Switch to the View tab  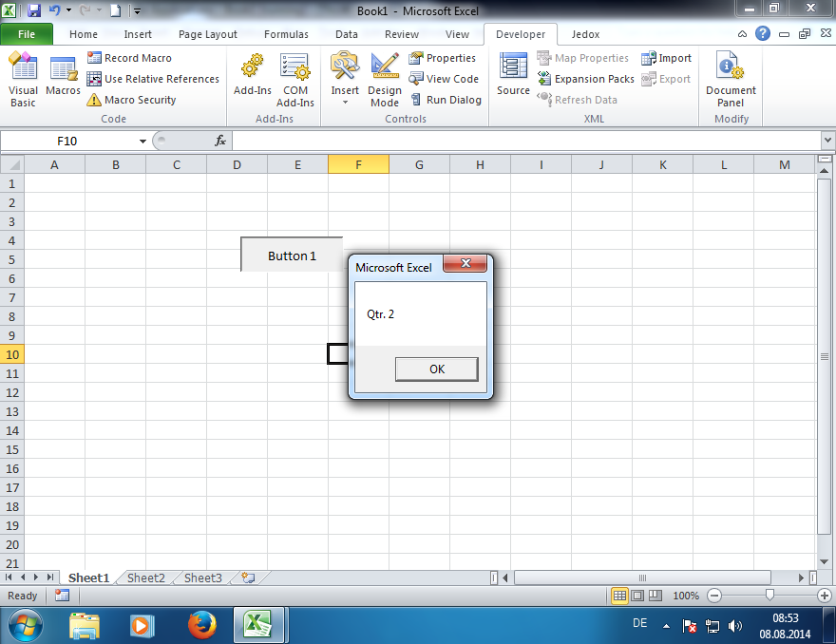click(x=457, y=34)
